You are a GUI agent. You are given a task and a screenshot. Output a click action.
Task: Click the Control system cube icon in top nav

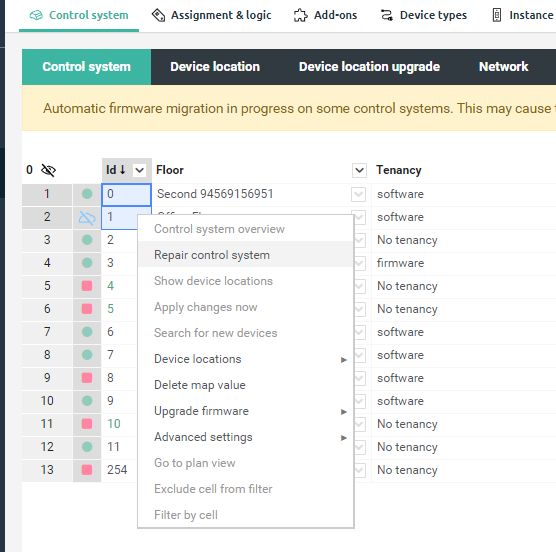pos(36,15)
